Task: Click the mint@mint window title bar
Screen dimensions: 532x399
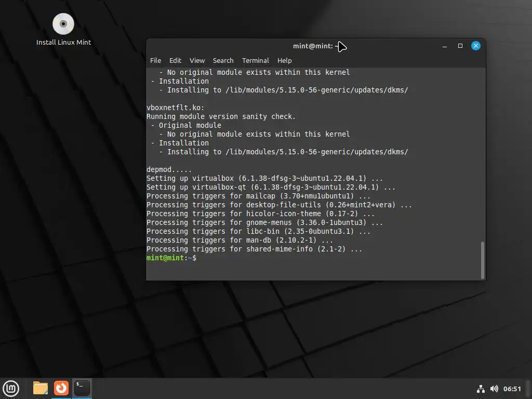Action: click(315, 46)
